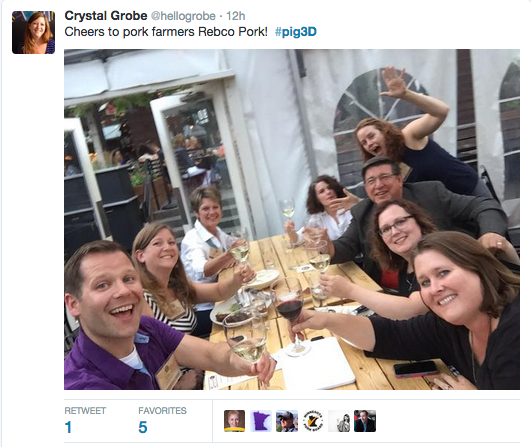View retweeters via the count 1
This screenshot has height=447, width=531.
pyautogui.click(x=68, y=427)
